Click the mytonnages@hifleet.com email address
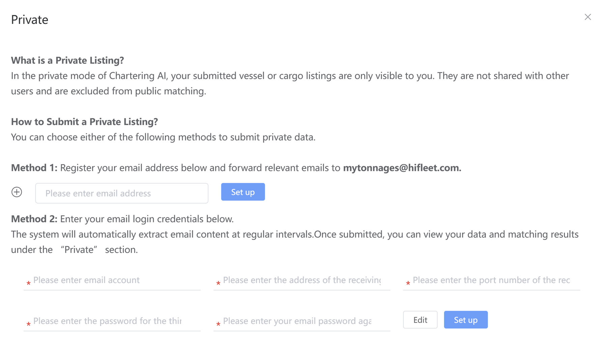This screenshot has width=603, height=364. click(402, 168)
